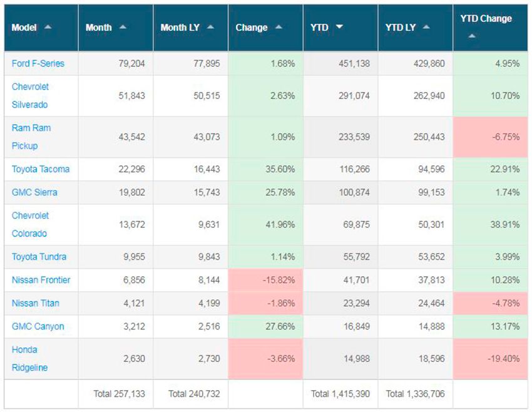Open the GMC Sierra link
The height and width of the screenshot is (412, 532).
tap(34, 192)
